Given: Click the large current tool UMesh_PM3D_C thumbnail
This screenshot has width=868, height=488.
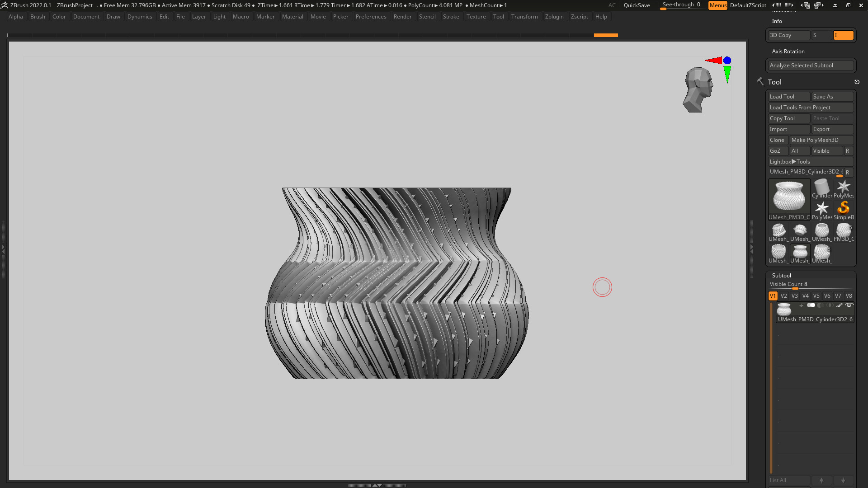Looking at the screenshot, I should (x=789, y=199).
